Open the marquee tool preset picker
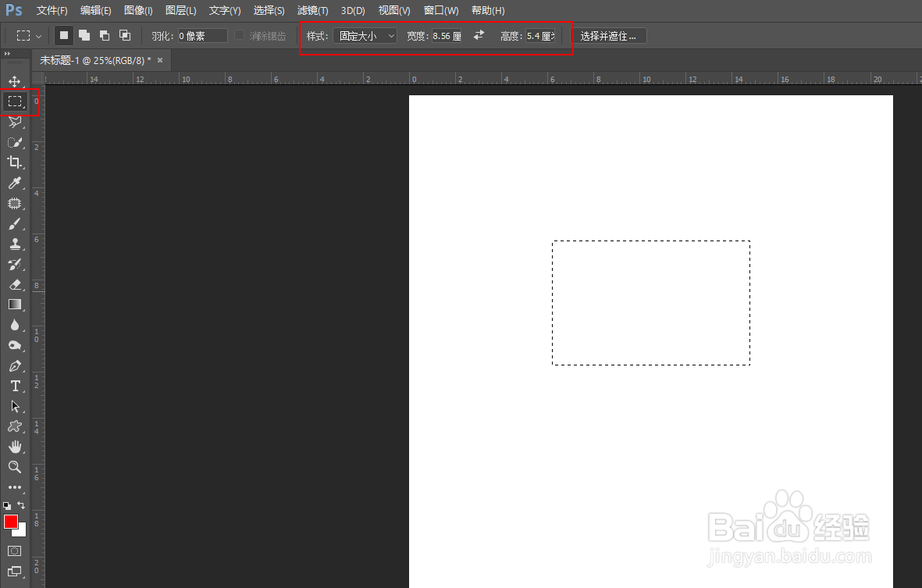 coord(30,36)
